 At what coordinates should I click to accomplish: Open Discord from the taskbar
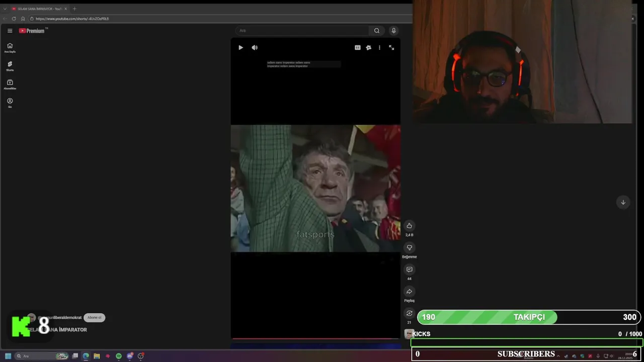tap(130, 356)
